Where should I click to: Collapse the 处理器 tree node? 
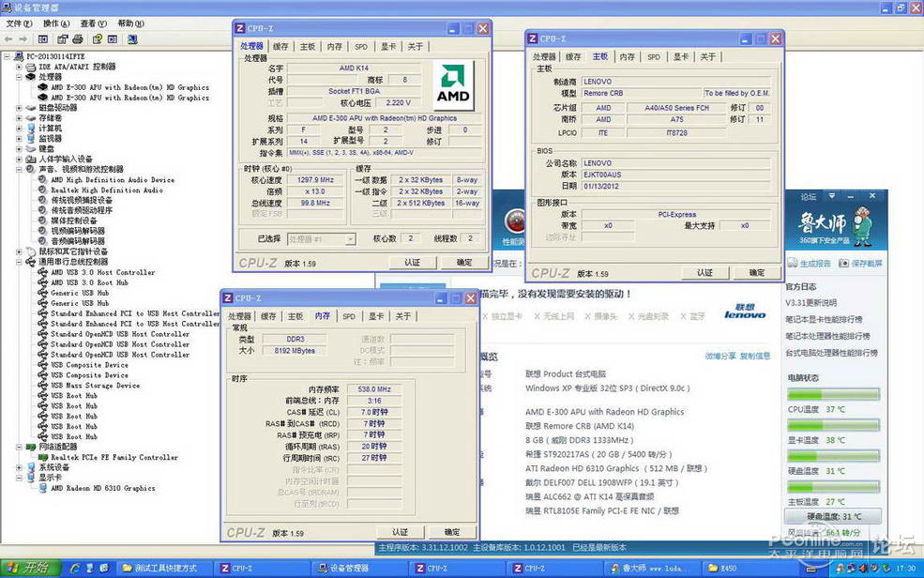21,79
